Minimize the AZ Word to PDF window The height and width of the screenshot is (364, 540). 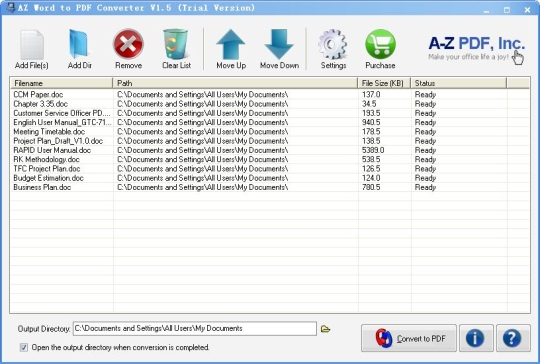tap(486, 10)
